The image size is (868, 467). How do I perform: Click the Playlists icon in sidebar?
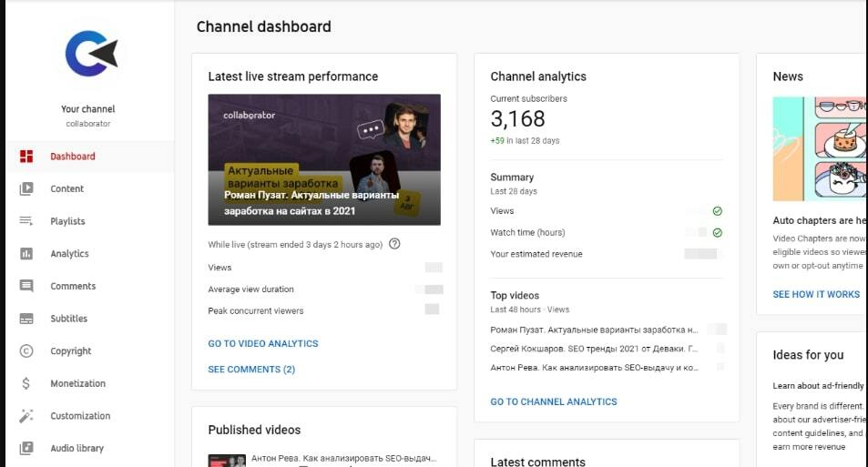(26, 221)
